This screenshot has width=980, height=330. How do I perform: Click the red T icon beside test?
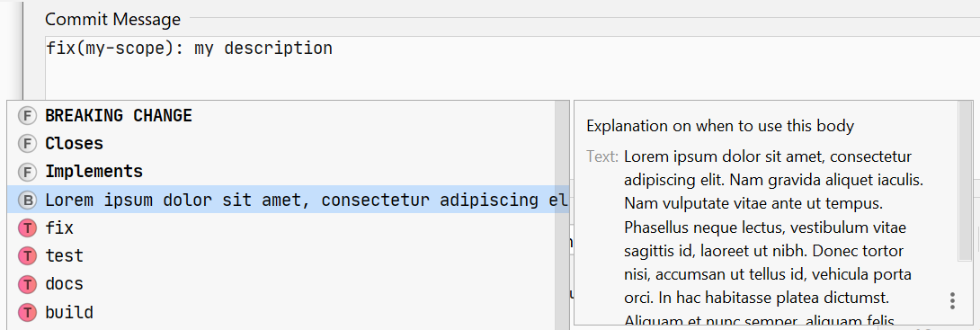(x=27, y=256)
